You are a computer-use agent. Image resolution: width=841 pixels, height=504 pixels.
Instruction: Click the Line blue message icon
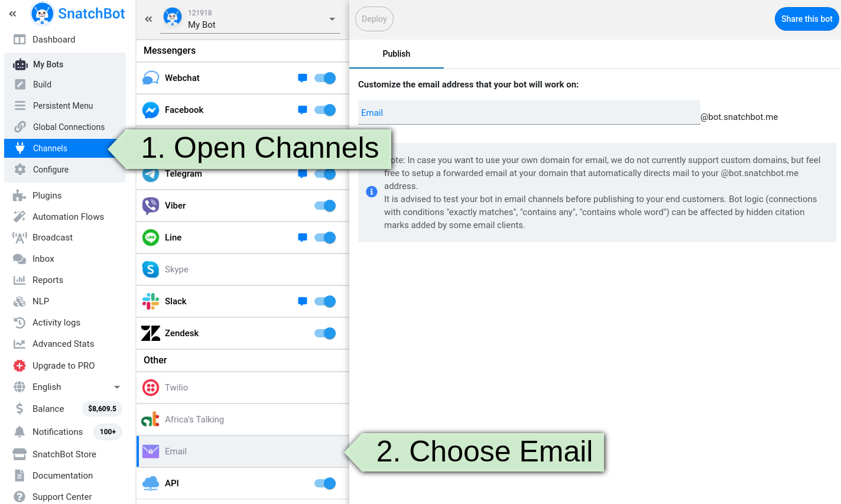click(x=303, y=238)
